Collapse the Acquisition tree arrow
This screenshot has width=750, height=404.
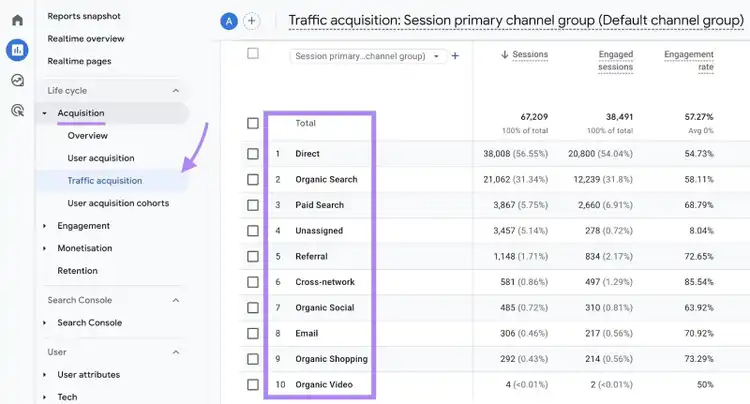pyautogui.click(x=44, y=113)
